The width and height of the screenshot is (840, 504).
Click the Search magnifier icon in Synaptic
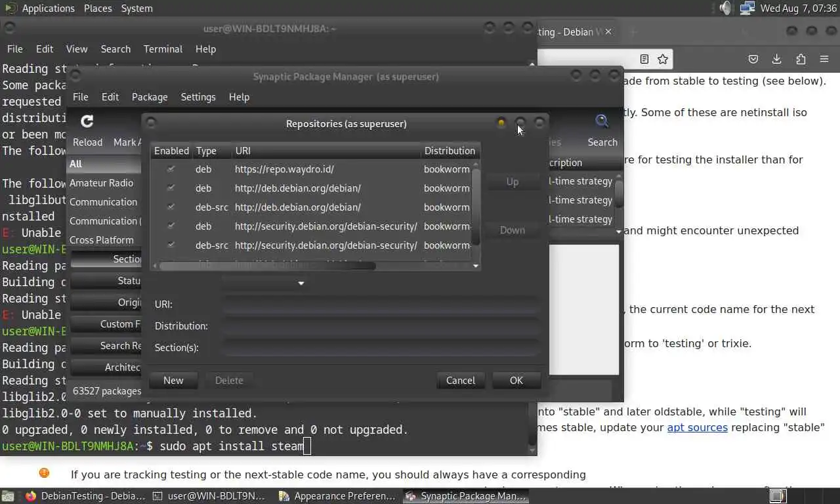tap(602, 121)
